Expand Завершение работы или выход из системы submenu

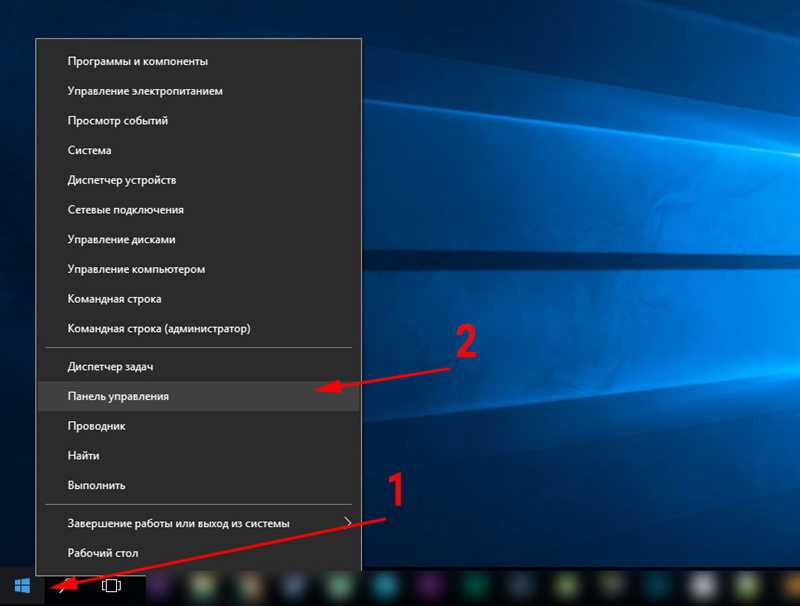click(198, 523)
